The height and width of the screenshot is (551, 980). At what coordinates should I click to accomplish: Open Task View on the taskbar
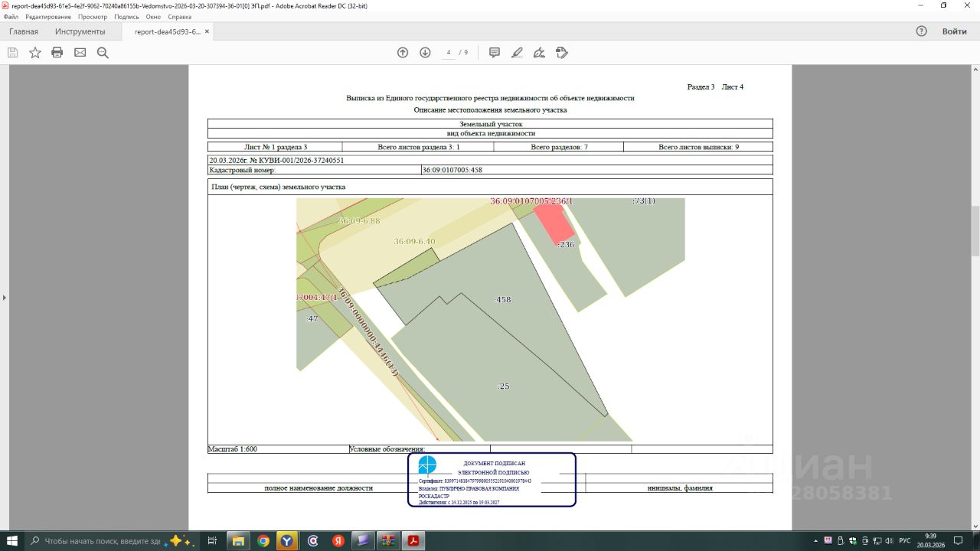click(212, 540)
